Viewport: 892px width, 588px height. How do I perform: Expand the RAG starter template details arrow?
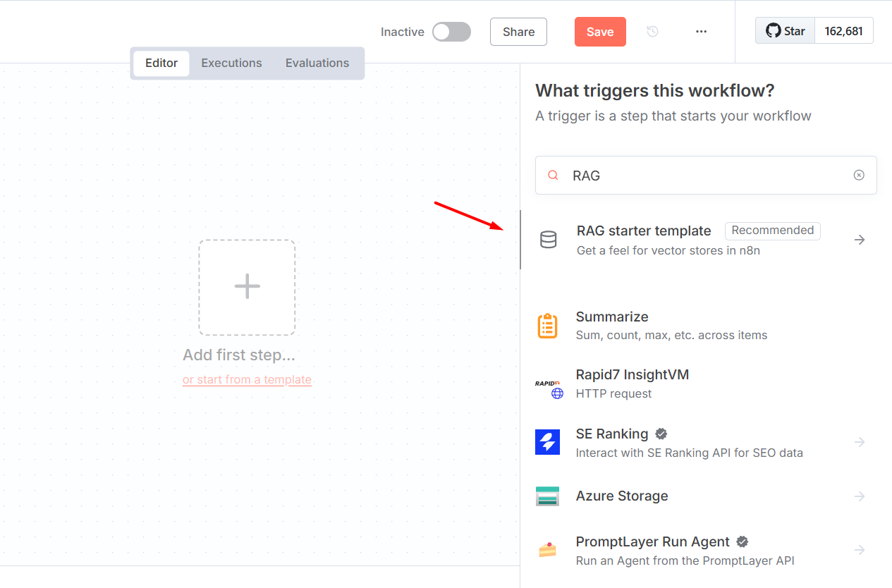[859, 240]
